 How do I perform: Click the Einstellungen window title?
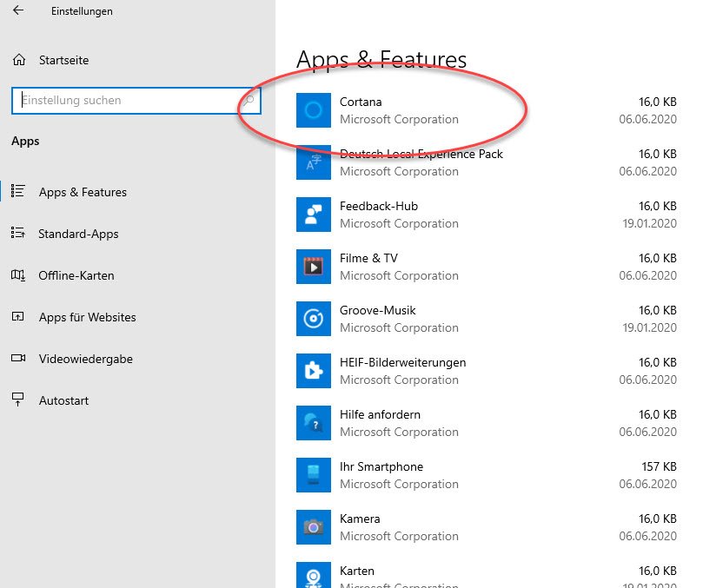pyautogui.click(x=82, y=11)
